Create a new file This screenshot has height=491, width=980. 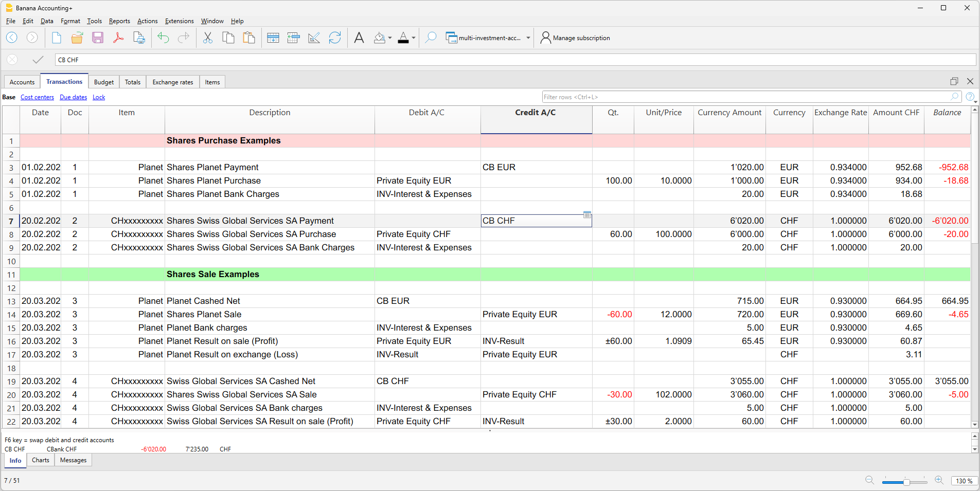click(57, 38)
